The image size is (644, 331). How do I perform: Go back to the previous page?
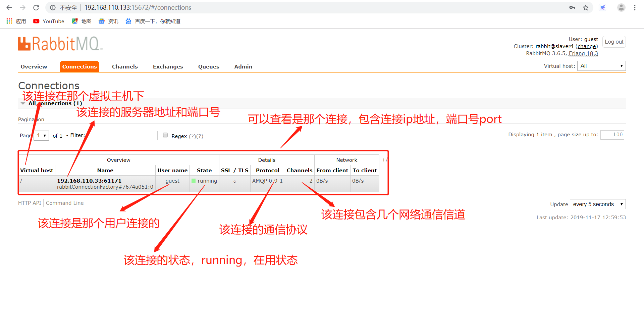9,7
